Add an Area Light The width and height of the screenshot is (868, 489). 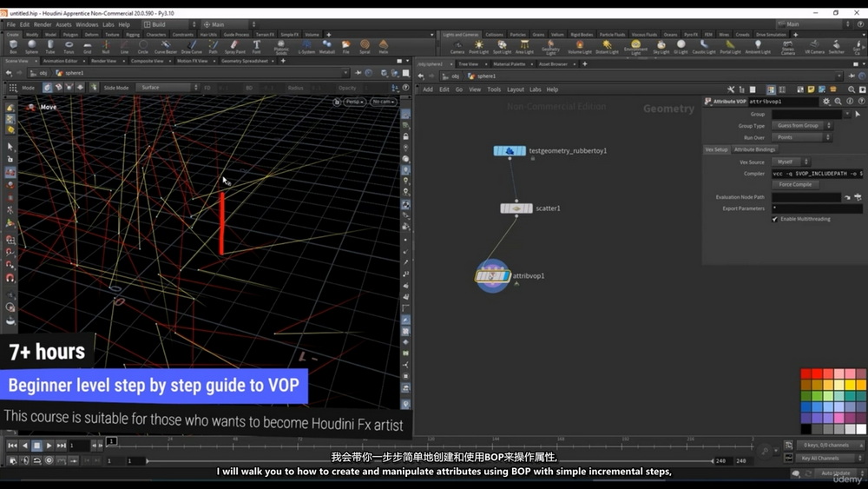point(524,47)
